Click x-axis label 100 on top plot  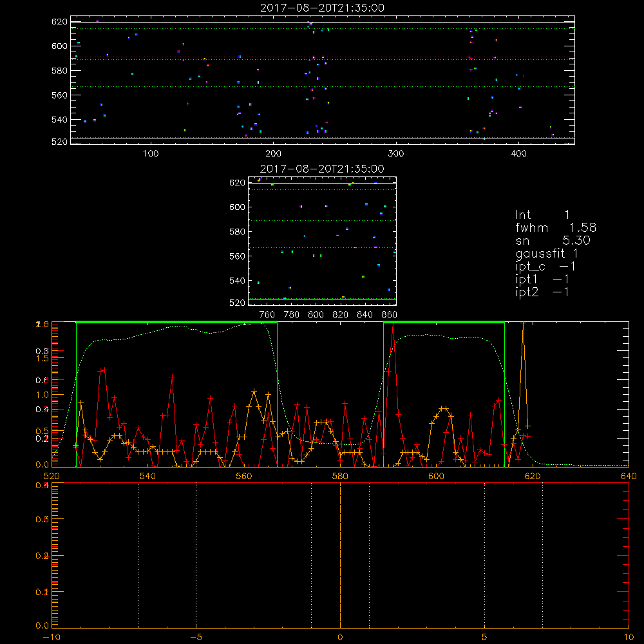click(151, 154)
